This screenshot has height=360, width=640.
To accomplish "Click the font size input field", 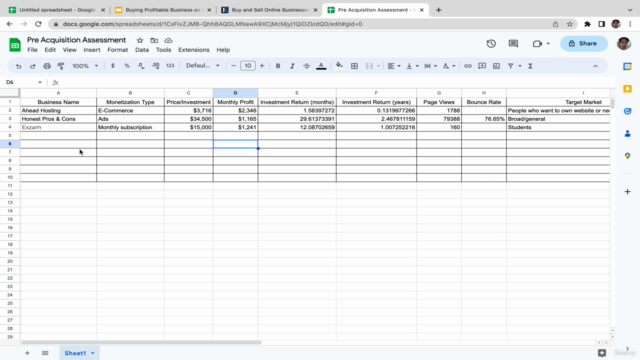I will tap(248, 66).
